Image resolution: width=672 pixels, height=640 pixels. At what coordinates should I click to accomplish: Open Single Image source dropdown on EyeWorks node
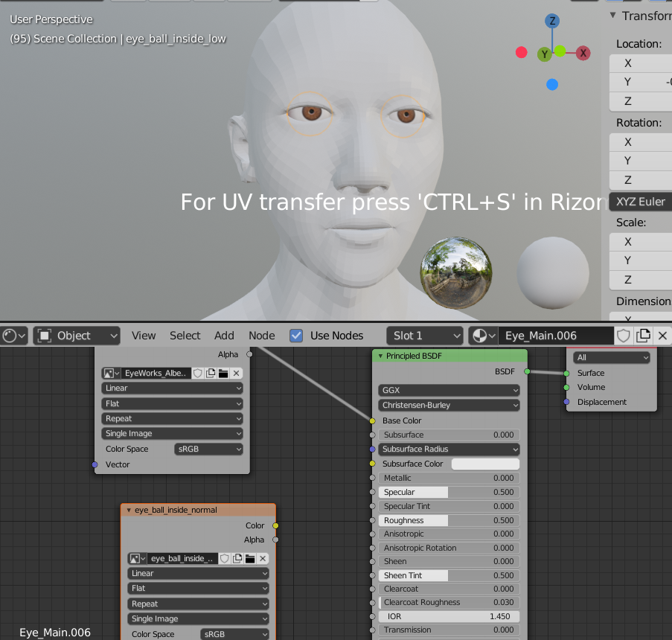tap(173, 434)
